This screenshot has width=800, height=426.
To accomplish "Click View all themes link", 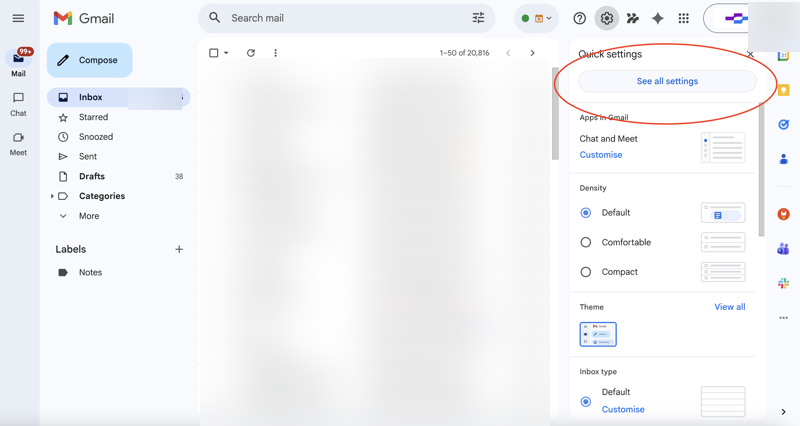I will [730, 307].
